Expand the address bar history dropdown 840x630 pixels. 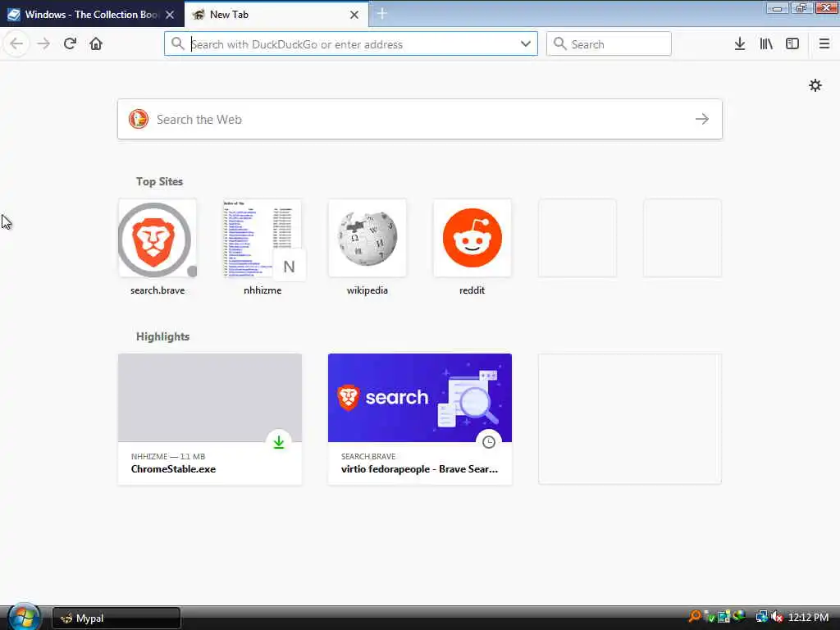tap(526, 44)
